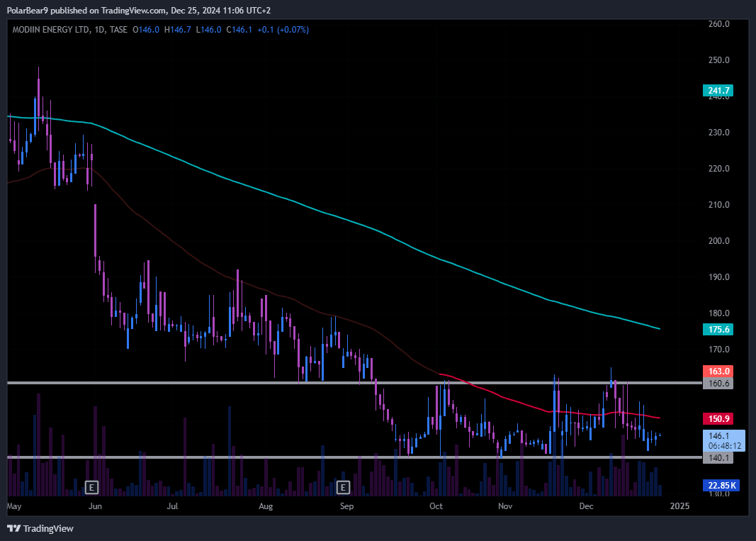Click the TradingView logo at bottom left
Screen dimensions: 756x541
click(40, 528)
